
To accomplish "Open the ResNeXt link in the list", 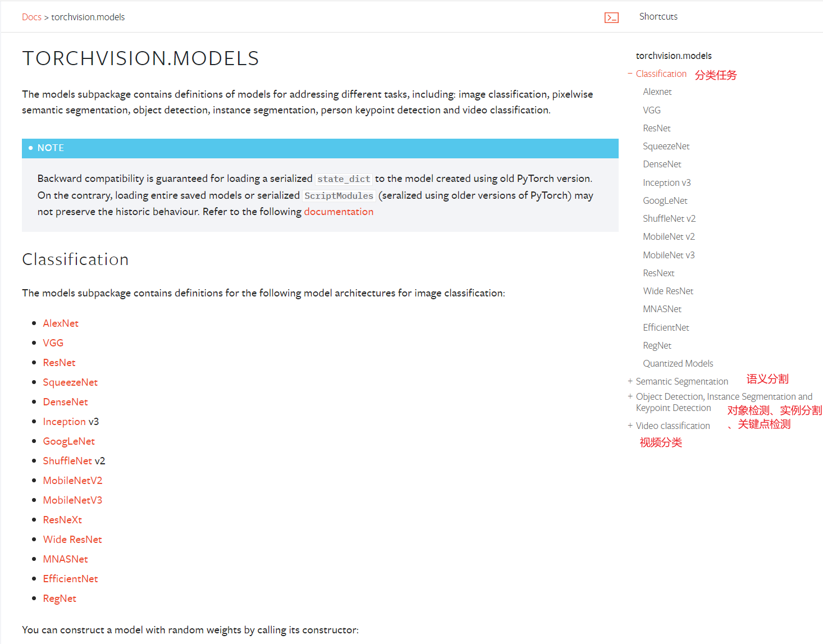I will (x=62, y=520).
